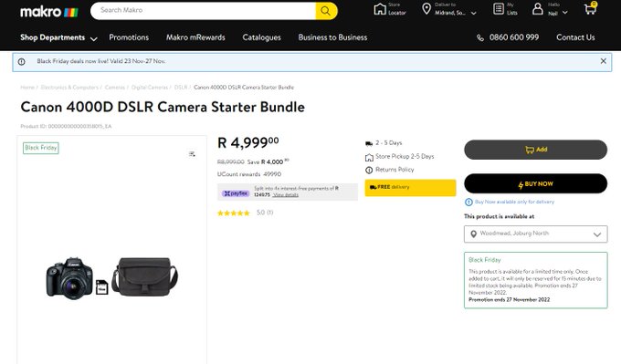Image resolution: width=621 pixels, height=364 pixels.
Task: Click Buy Now available only for delivery text
Action: point(514,203)
